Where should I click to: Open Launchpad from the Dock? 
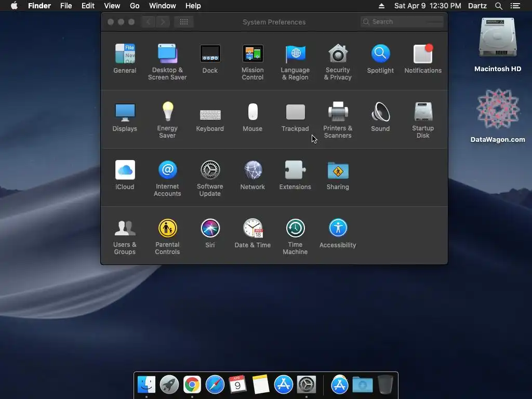(x=169, y=385)
